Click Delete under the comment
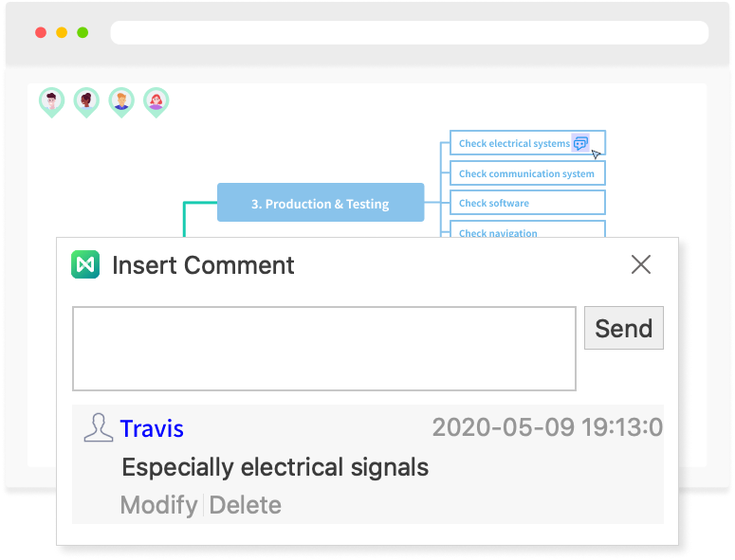The width and height of the screenshot is (735, 560). [245, 505]
